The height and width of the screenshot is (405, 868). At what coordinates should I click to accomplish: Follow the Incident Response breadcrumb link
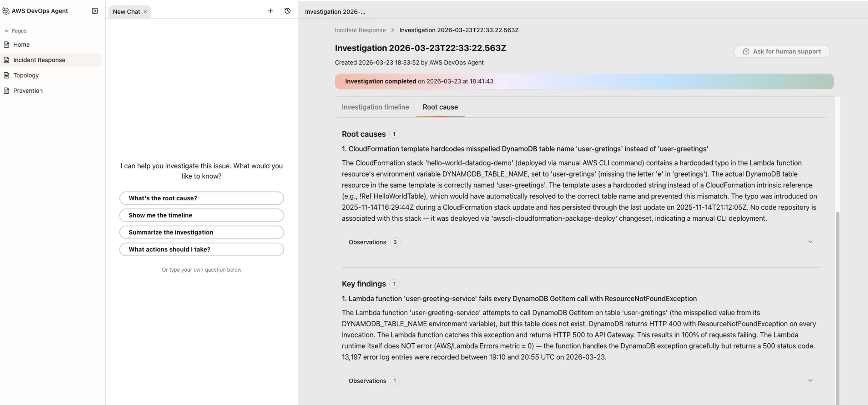360,30
